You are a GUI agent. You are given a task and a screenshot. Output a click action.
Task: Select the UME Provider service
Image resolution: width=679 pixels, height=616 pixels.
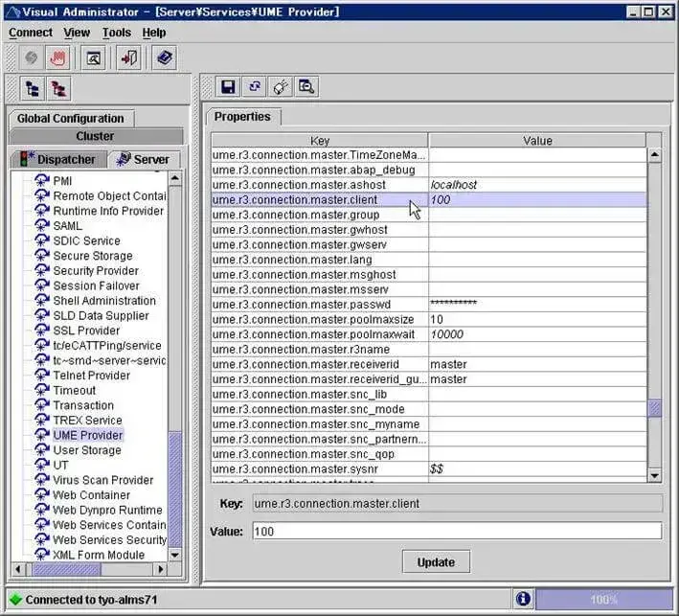(88, 435)
